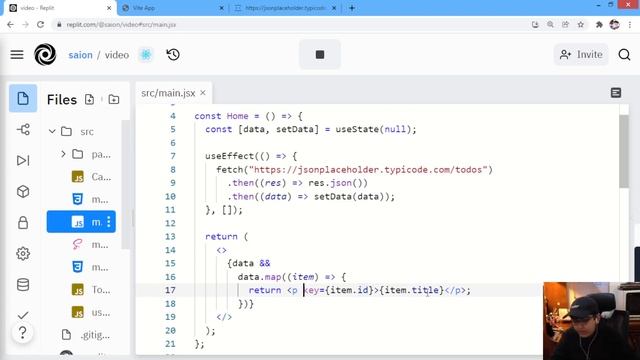Go back in the browser
Screen dimensions: 640x360
click(10, 24)
